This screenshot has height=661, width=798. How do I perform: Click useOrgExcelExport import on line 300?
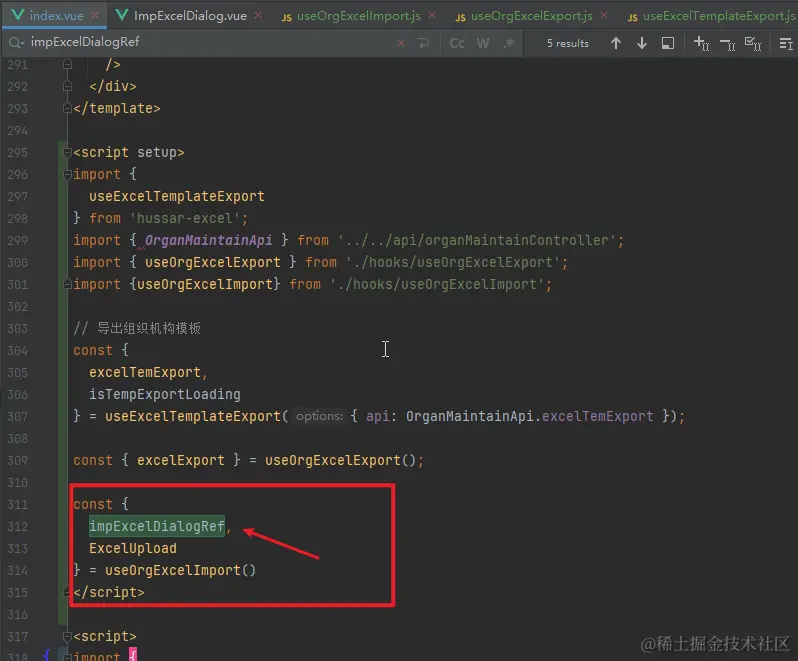[213, 262]
